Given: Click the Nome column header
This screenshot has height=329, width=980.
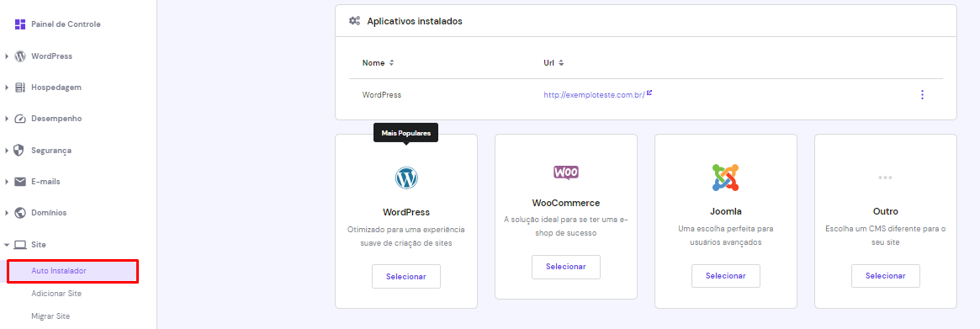Looking at the screenshot, I should click(373, 62).
